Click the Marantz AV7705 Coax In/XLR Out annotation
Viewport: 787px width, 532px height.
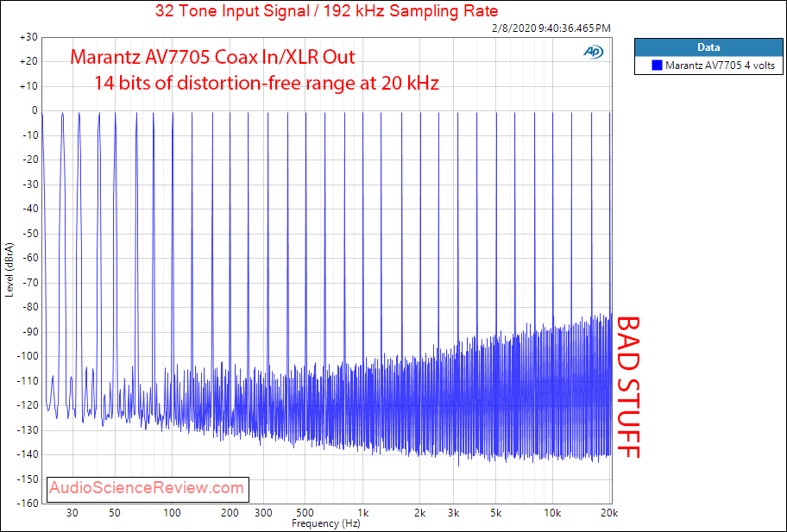pos(212,57)
